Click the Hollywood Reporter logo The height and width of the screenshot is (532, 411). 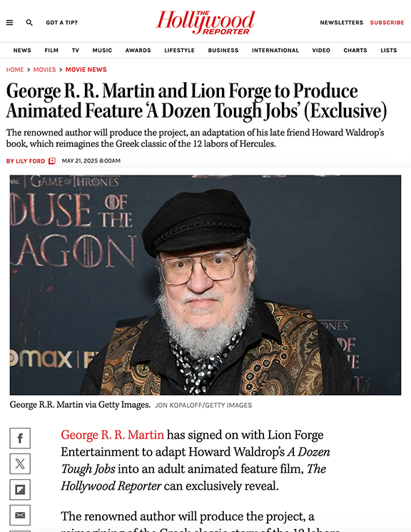coord(205,22)
